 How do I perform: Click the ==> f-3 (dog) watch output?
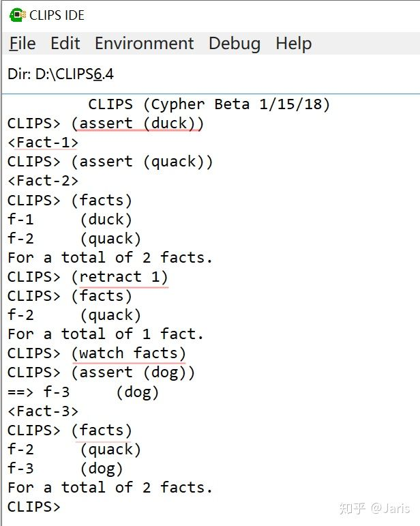83,392
